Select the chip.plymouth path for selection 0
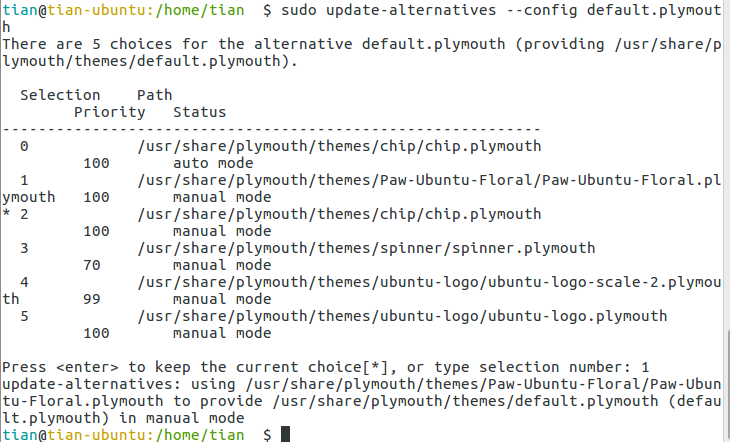 tap(339, 146)
